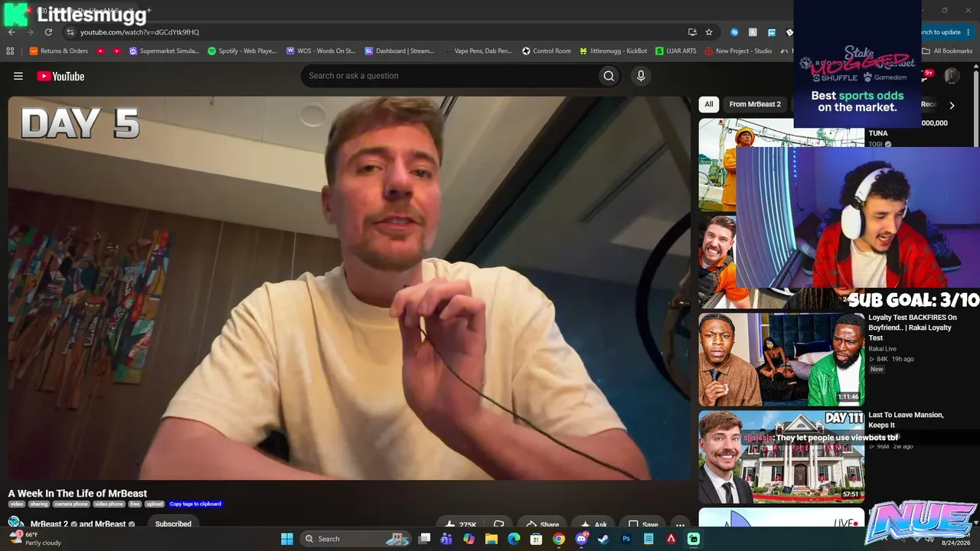Open the WOS - Words On Stream bookmark
Image resolution: width=980 pixels, height=551 pixels.
pos(321,51)
